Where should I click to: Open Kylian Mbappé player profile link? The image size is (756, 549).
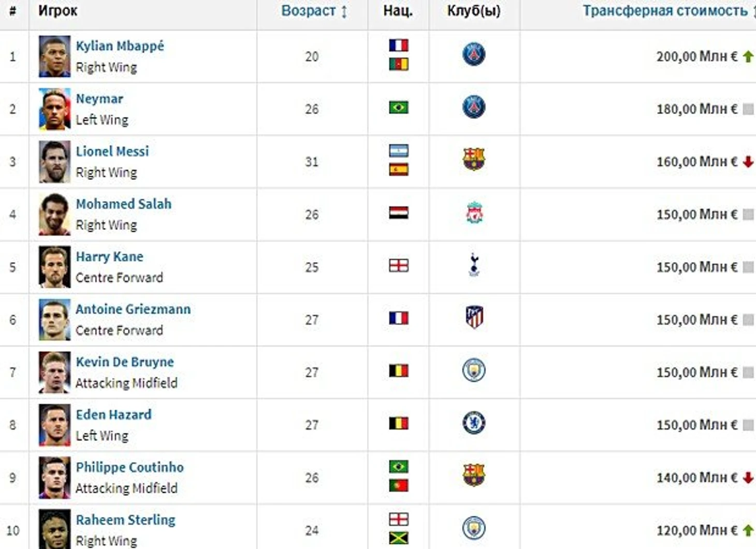(120, 46)
